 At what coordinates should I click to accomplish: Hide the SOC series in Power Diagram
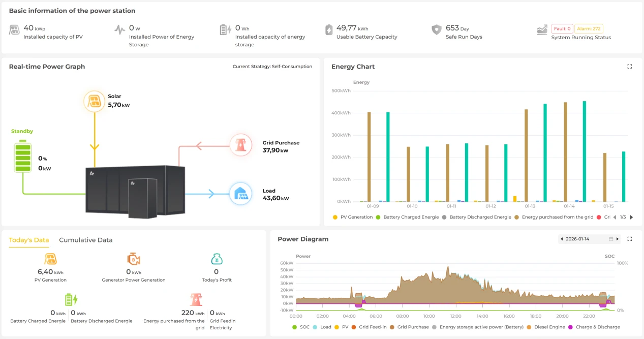point(300,327)
